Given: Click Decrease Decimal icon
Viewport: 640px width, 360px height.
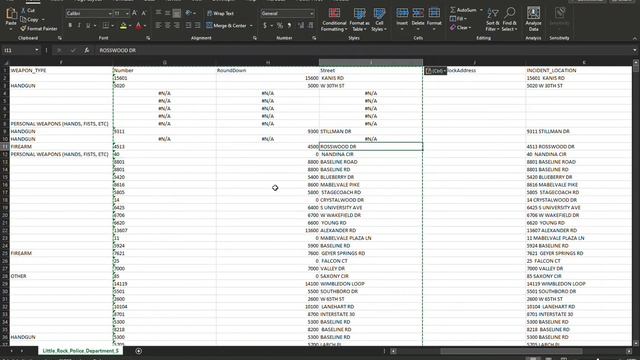Looking at the screenshot, I should 311,26.
